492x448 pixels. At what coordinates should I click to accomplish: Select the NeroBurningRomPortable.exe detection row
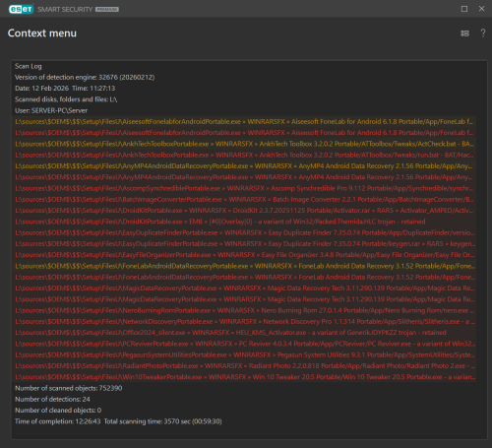[244, 310]
